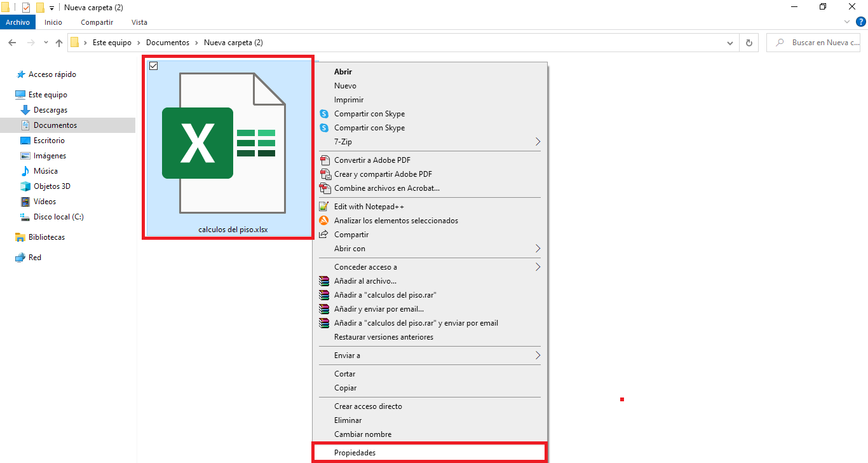Image resolution: width=868 pixels, height=463 pixels.
Task: Click Este equipo in the address breadcrumb
Action: point(112,43)
